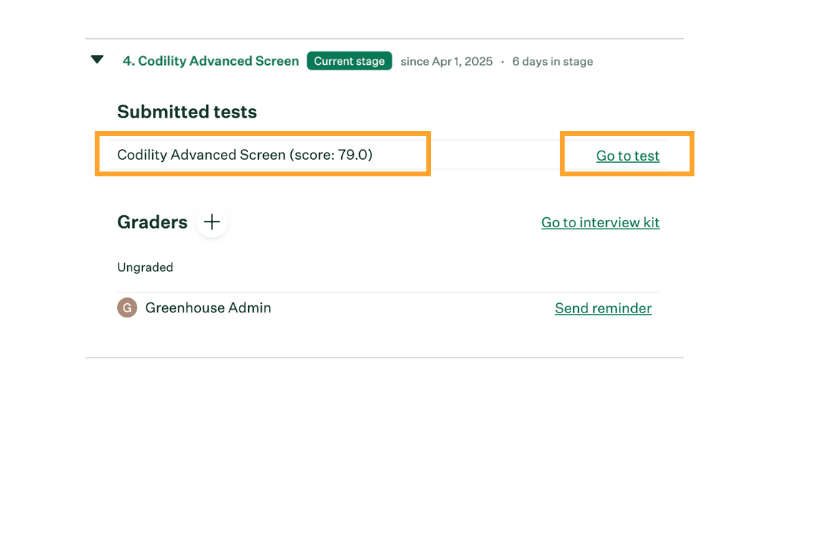Open the '4. Codility Advanced Screen' stage title
This screenshot has height=535, width=818.
click(211, 61)
